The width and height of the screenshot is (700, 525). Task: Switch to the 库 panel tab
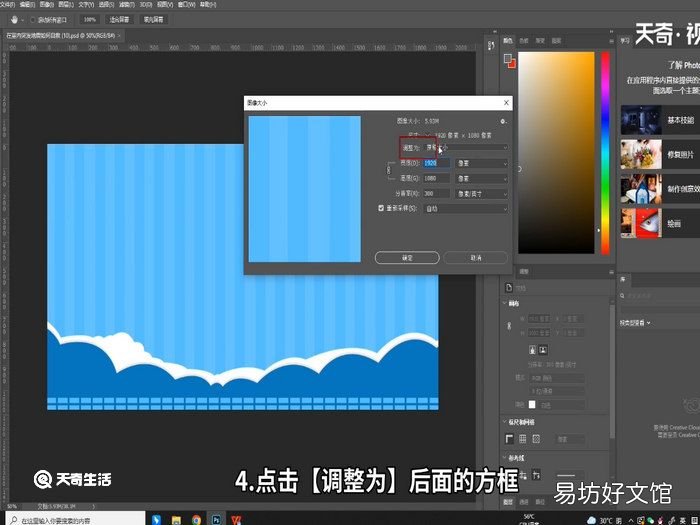623,279
